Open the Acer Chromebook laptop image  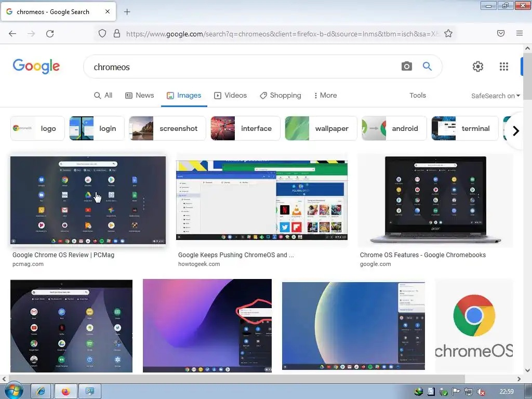(x=435, y=200)
